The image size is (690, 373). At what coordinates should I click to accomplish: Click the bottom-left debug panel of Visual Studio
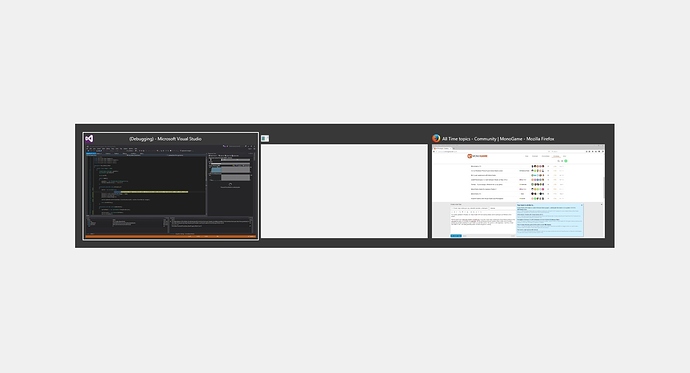point(127,225)
